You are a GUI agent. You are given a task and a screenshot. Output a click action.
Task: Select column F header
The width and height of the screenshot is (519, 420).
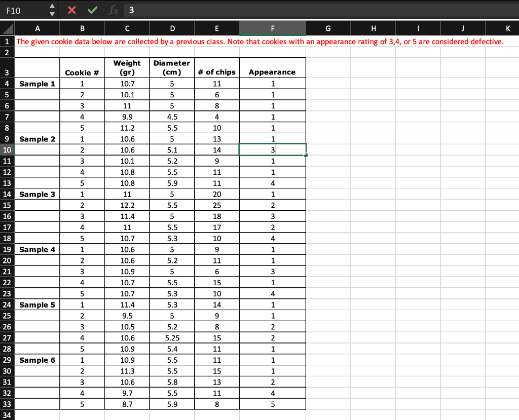272,28
